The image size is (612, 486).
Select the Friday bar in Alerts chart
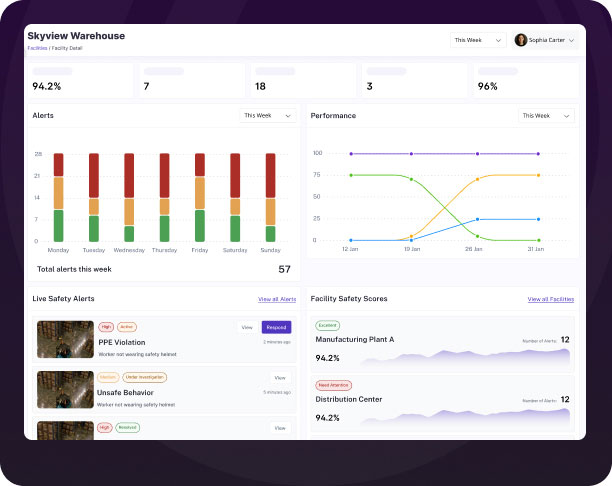pyautogui.click(x=200, y=198)
